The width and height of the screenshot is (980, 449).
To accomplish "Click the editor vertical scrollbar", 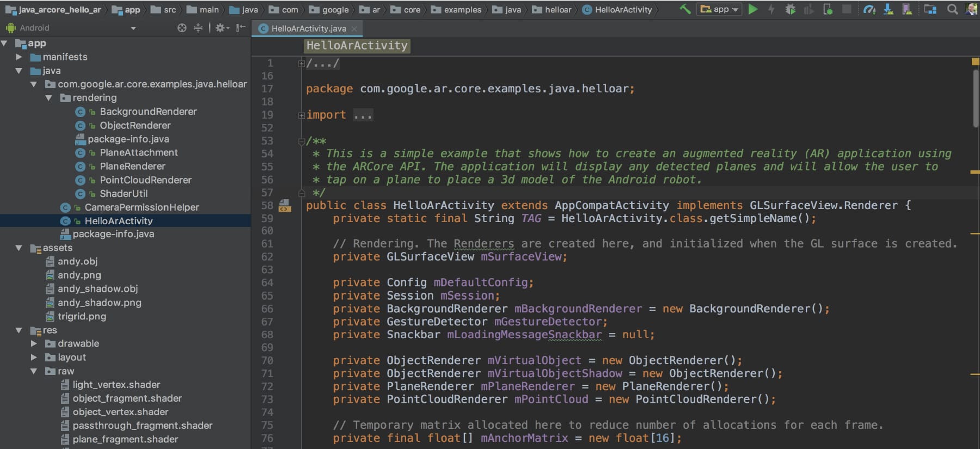I will pyautogui.click(x=975, y=98).
